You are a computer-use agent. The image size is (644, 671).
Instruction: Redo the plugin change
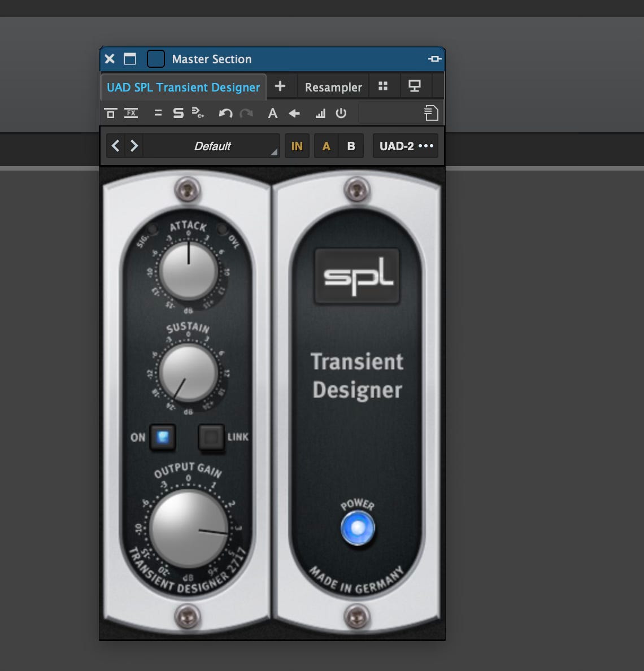pyautogui.click(x=246, y=114)
